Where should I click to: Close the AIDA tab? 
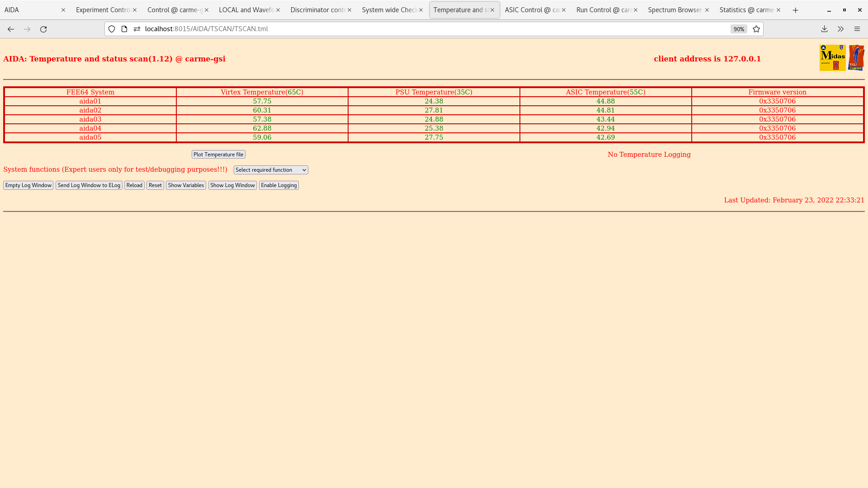click(x=63, y=10)
